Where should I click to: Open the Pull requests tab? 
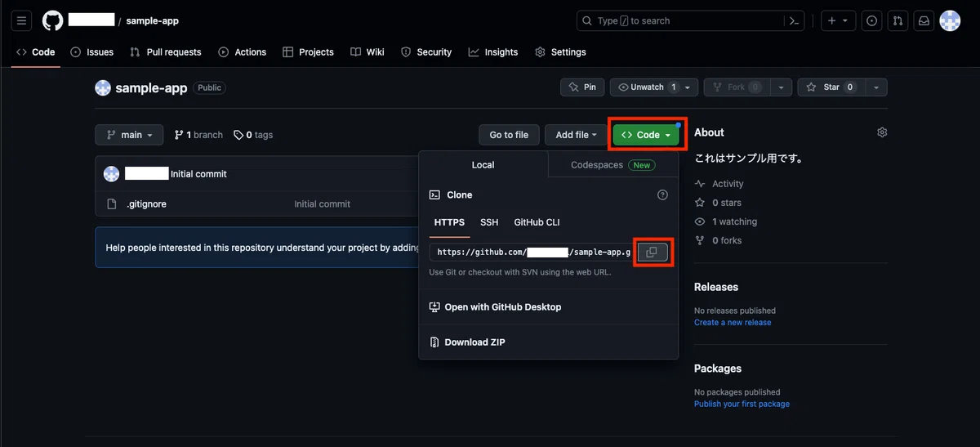(166, 52)
